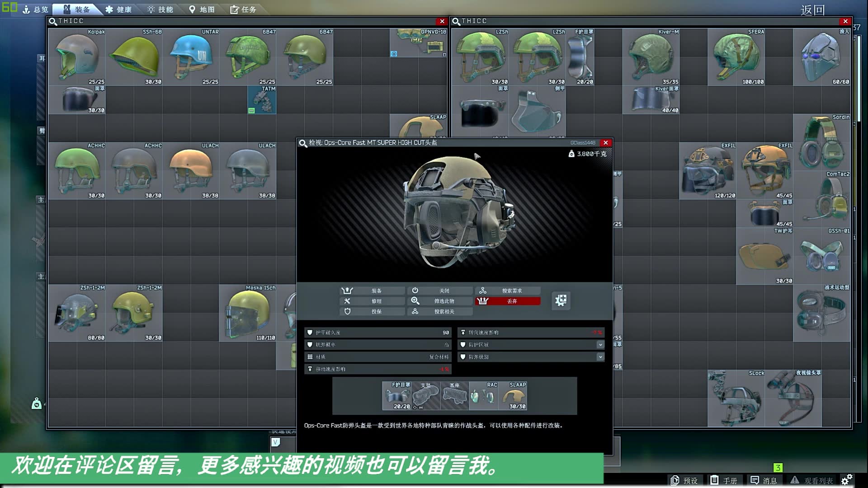
Task: Select the RAC headset slot in inspect window
Action: coord(483,396)
